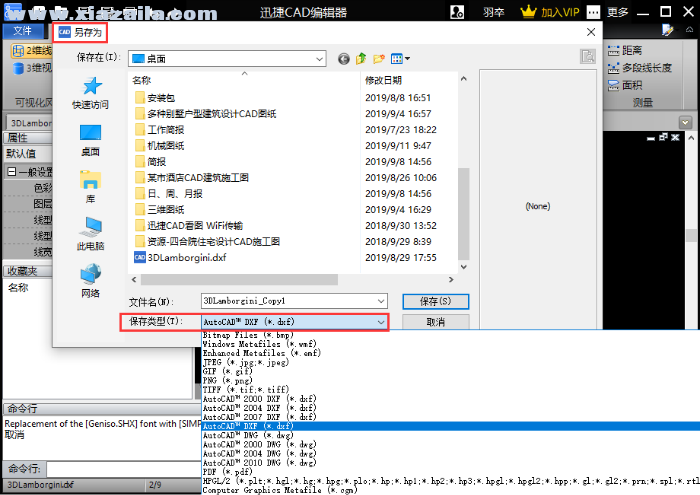
Task: Collapse General settings (一般设置) tree node
Action: click(12, 172)
